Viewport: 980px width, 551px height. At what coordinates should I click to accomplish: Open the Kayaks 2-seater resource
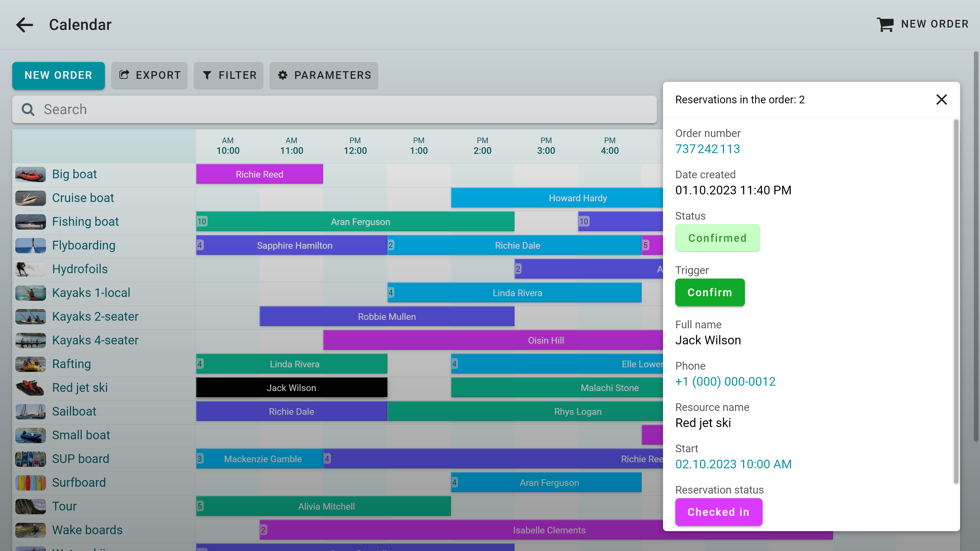coord(95,316)
